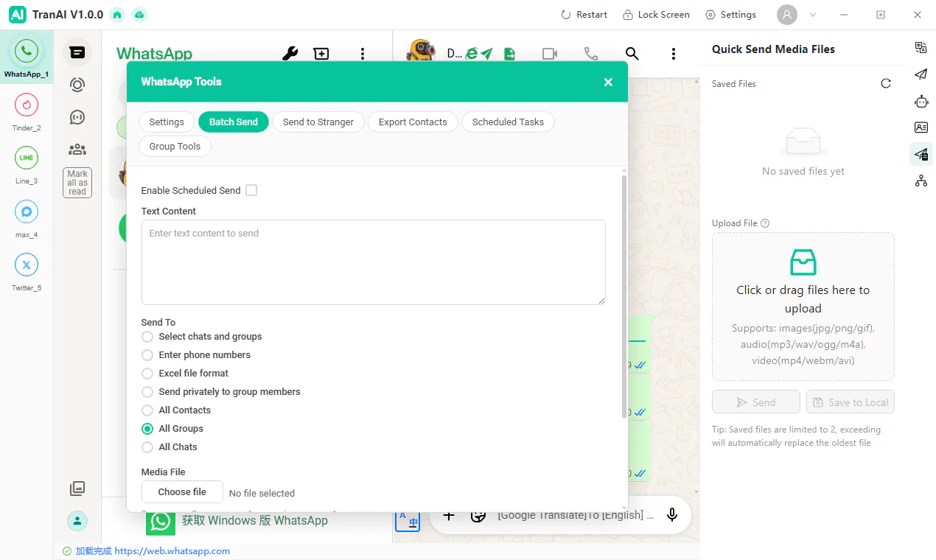Click the microphone voice message icon
Viewport: 936px width, 560px height.
tap(671, 515)
